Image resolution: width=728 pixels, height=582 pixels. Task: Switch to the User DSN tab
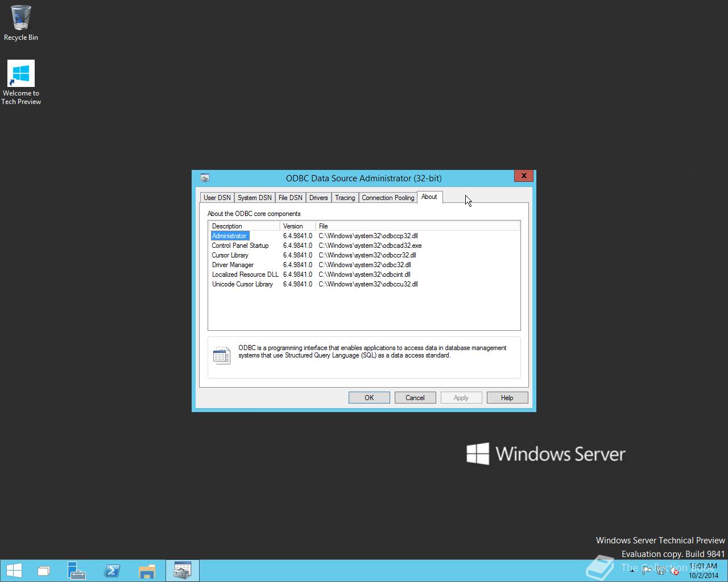(217, 198)
